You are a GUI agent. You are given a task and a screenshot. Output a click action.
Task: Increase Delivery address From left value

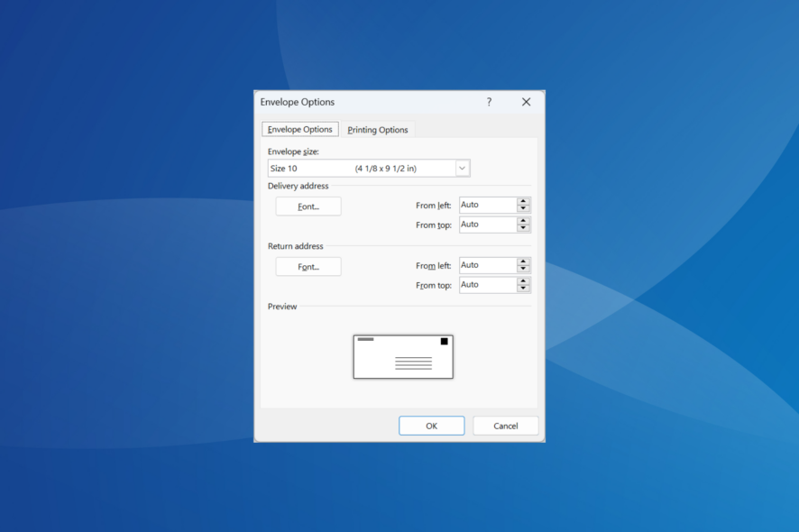tap(523, 201)
